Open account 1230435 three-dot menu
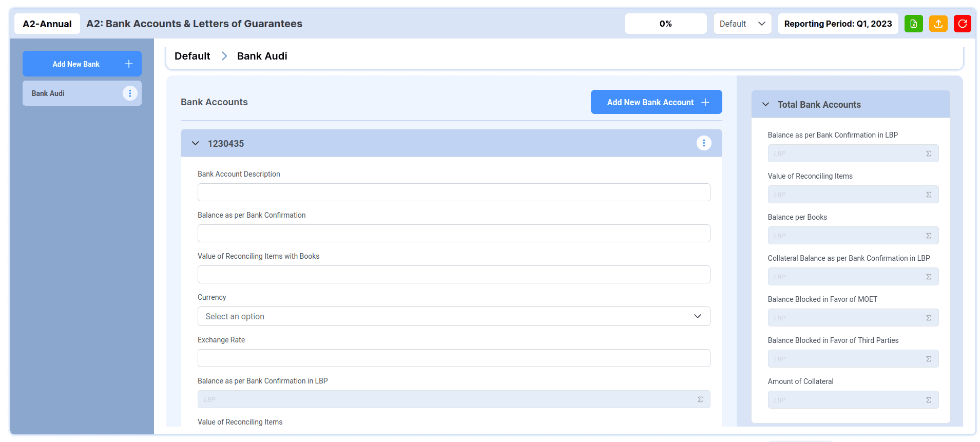 (703, 143)
